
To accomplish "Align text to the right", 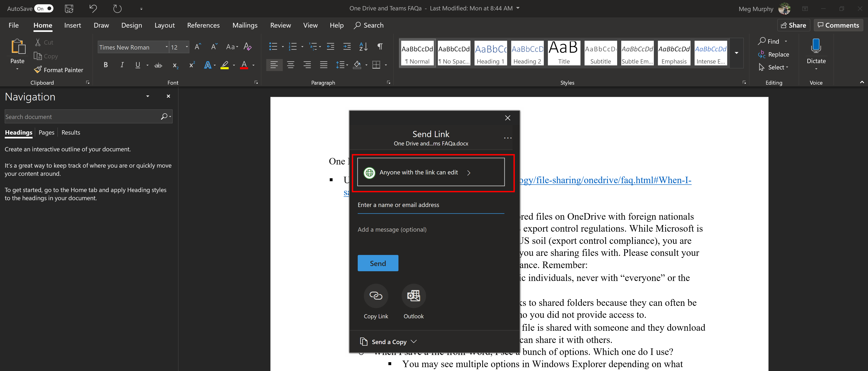I will [307, 65].
